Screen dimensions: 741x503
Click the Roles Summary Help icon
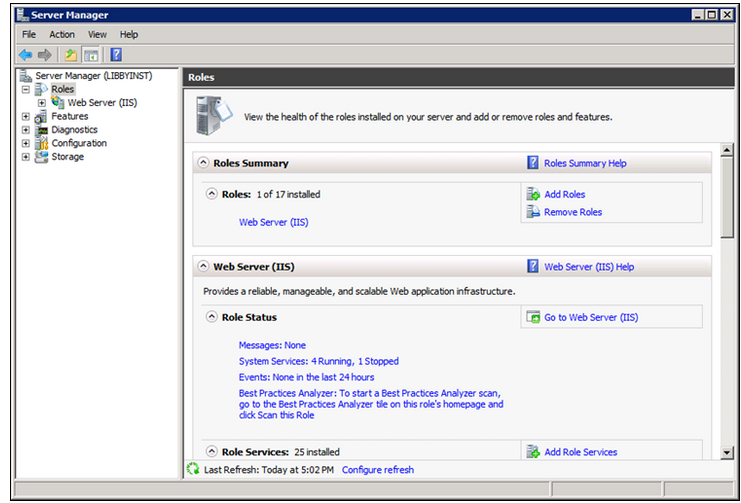coord(533,163)
